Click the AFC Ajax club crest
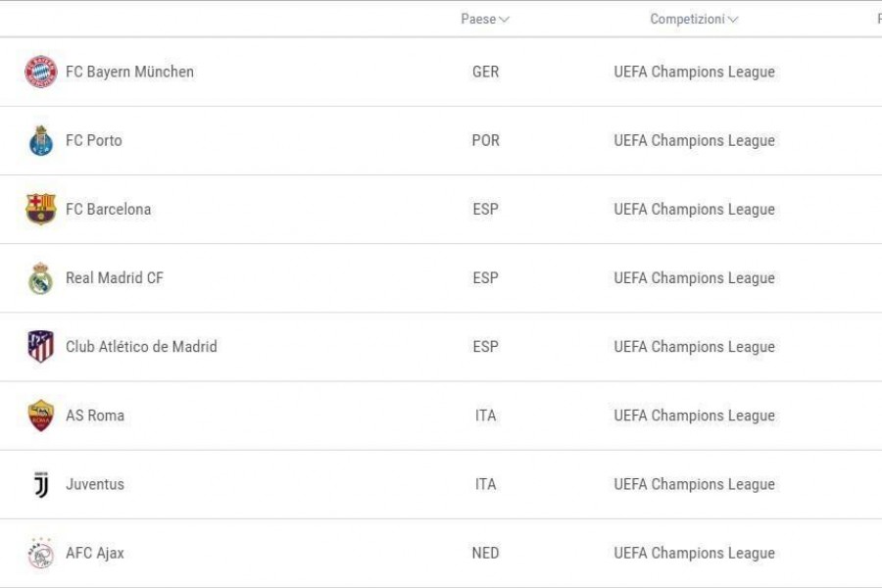This screenshot has height=588, width=882. click(x=41, y=553)
